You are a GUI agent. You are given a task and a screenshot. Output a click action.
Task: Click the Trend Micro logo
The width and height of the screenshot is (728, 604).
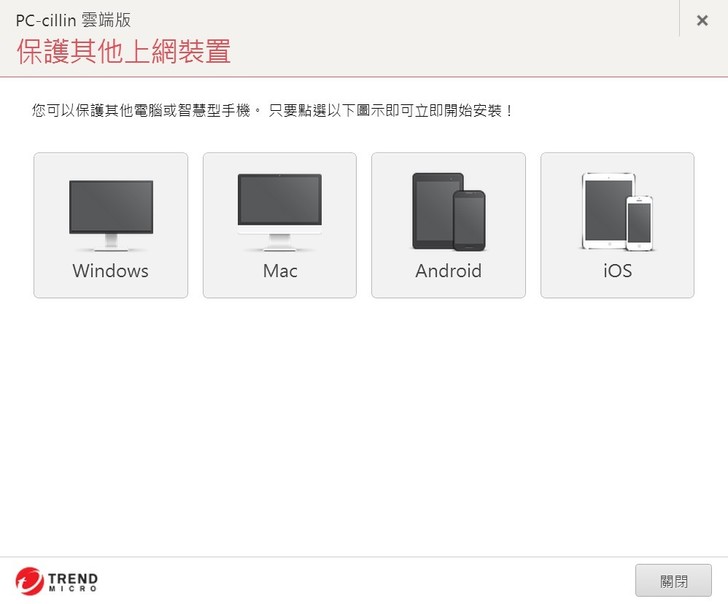56,581
